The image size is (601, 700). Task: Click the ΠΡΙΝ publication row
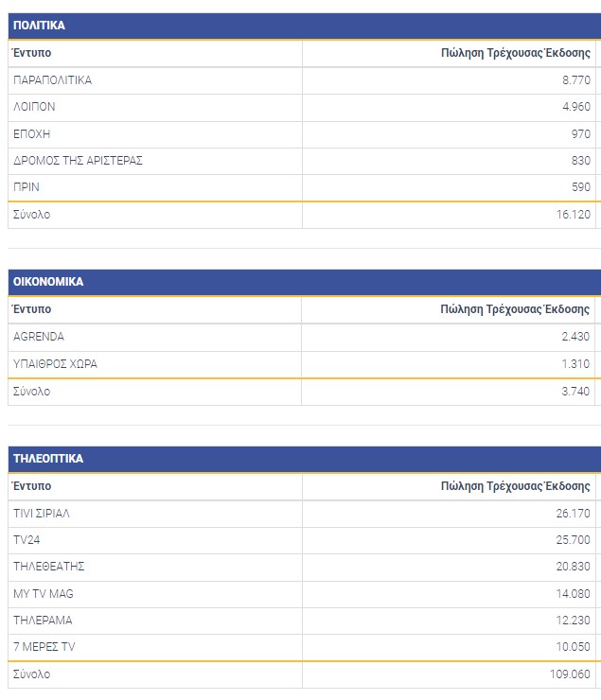click(27, 187)
